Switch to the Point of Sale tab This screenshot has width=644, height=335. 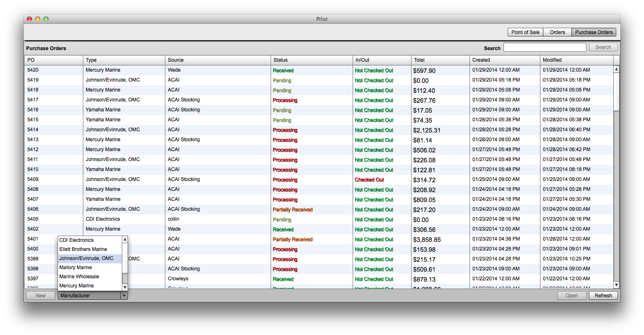coord(525,32)
